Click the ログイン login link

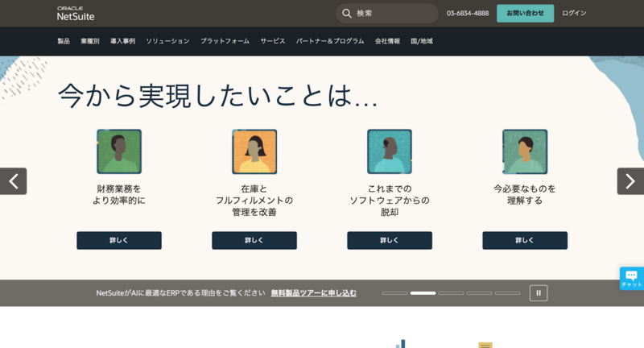tap(574, 13)
